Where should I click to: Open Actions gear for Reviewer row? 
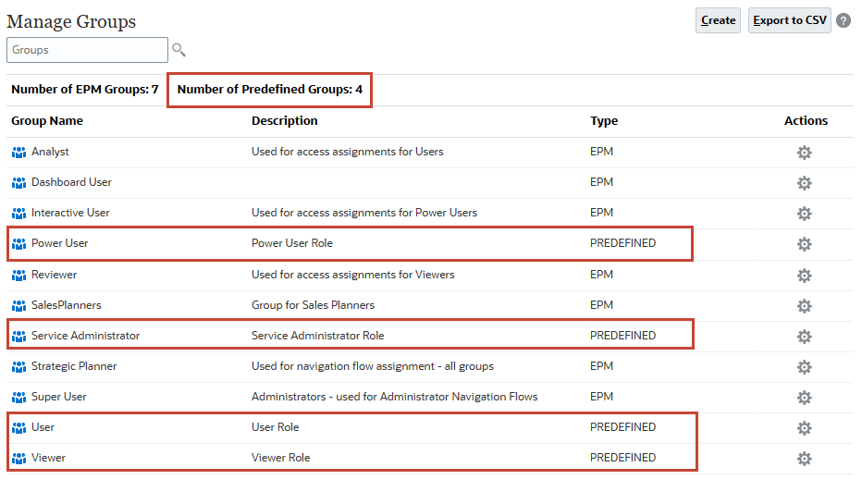804,276
